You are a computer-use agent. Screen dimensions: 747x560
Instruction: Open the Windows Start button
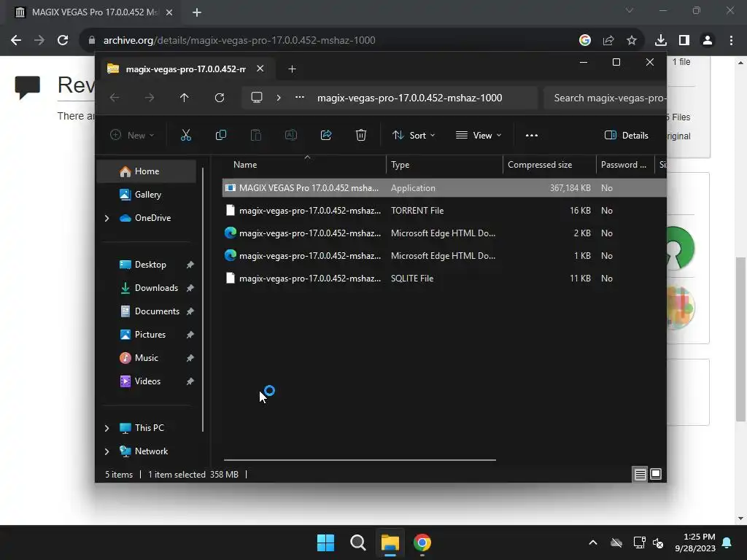point(326,542)
